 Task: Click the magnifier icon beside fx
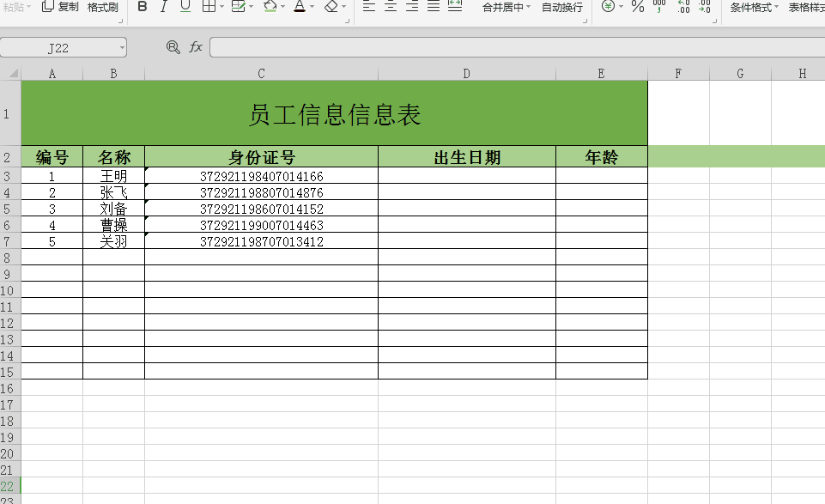[173, 47]
